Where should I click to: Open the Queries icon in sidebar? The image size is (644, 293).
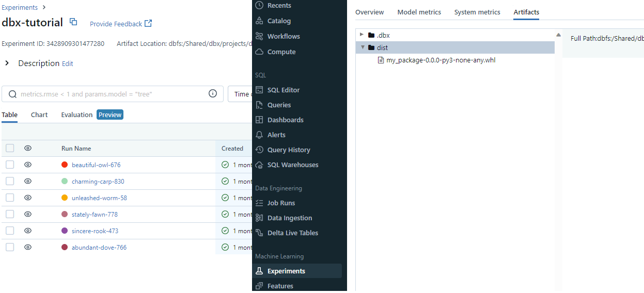(259, 105)
